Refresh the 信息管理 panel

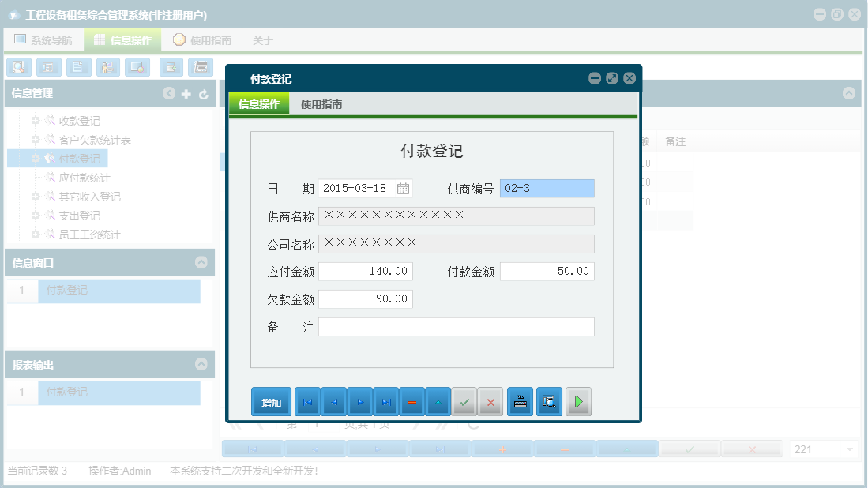click(204, 93)
